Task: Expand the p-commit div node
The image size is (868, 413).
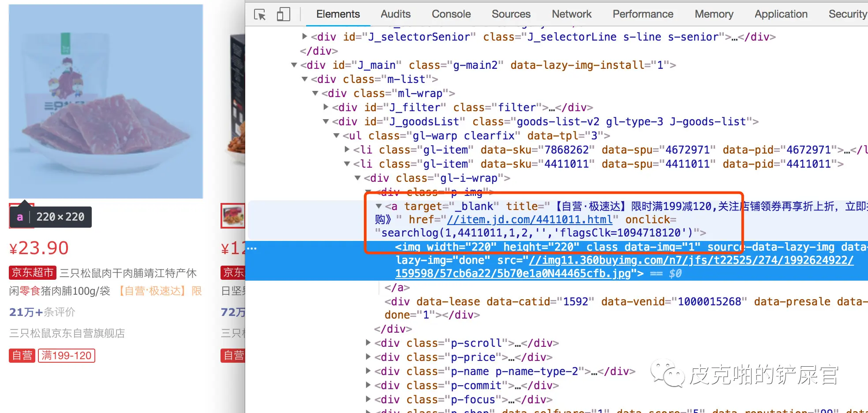Action: pyautogui.click(x=368, y=385)
